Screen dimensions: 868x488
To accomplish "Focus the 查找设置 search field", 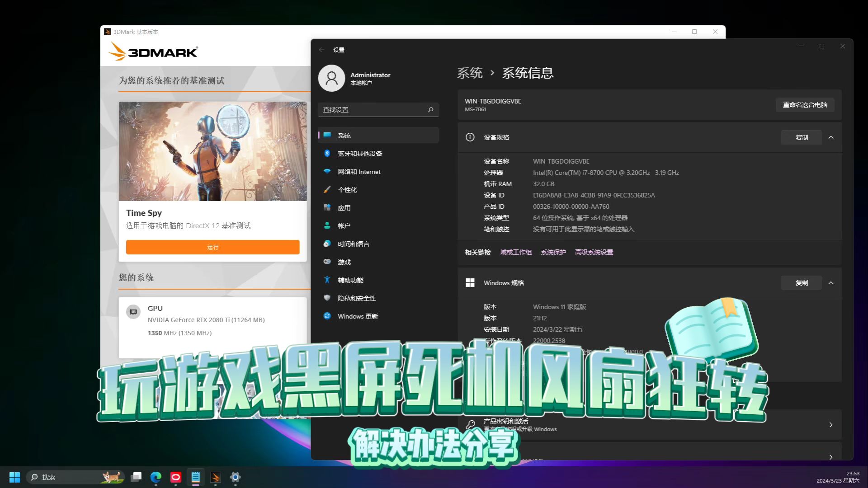I will [378, 110].
